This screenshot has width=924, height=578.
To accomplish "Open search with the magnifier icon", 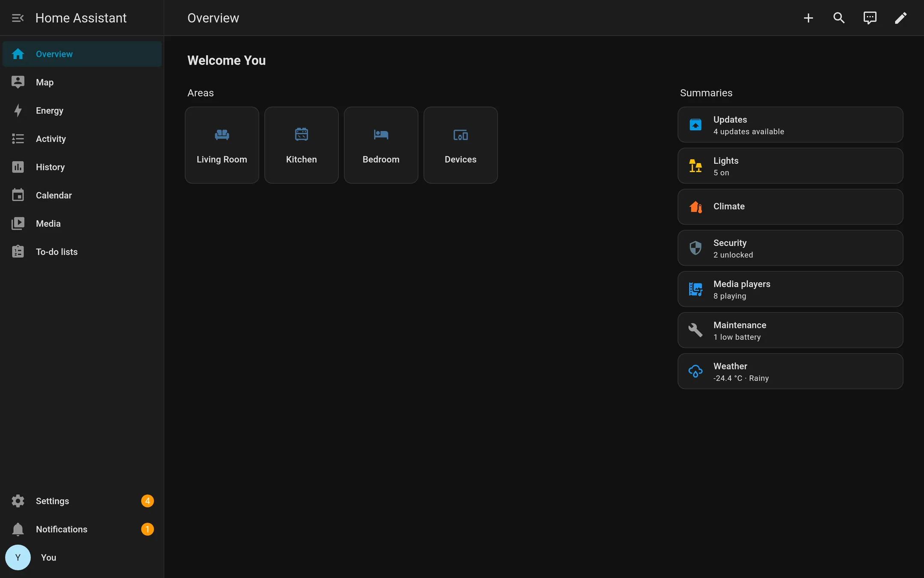I will pos(839,18).
